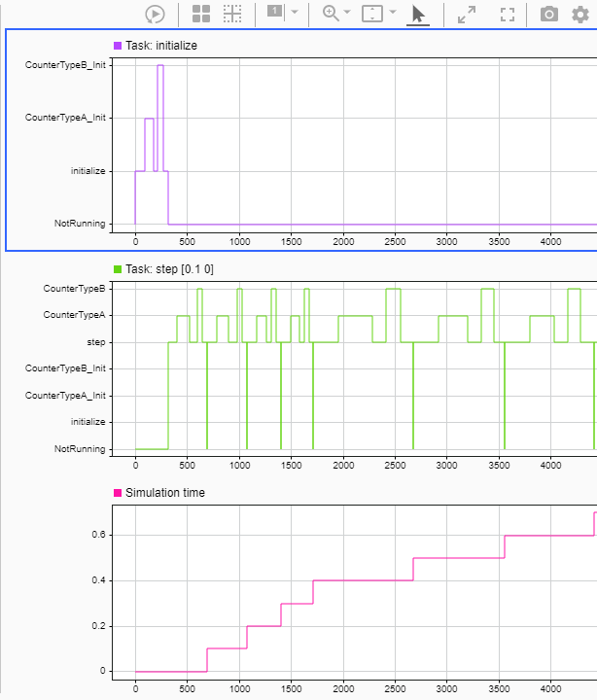Image resolution: width=597 pixels, height=700 pixels.
Task: Click CounterTypeB_Init label in step plot
Action: click(65, 368)
